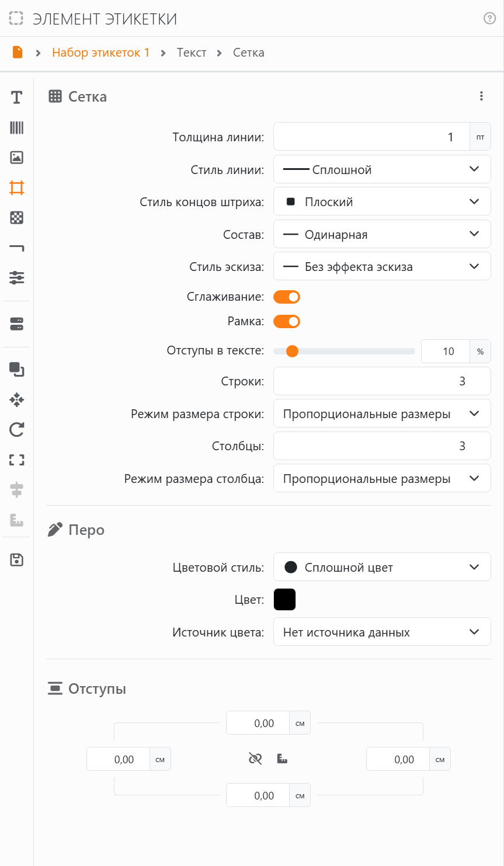The width and height of the screenshot is (504, 866).
Task: Click the пт unit button for line thickness
Action: point(480,137)
